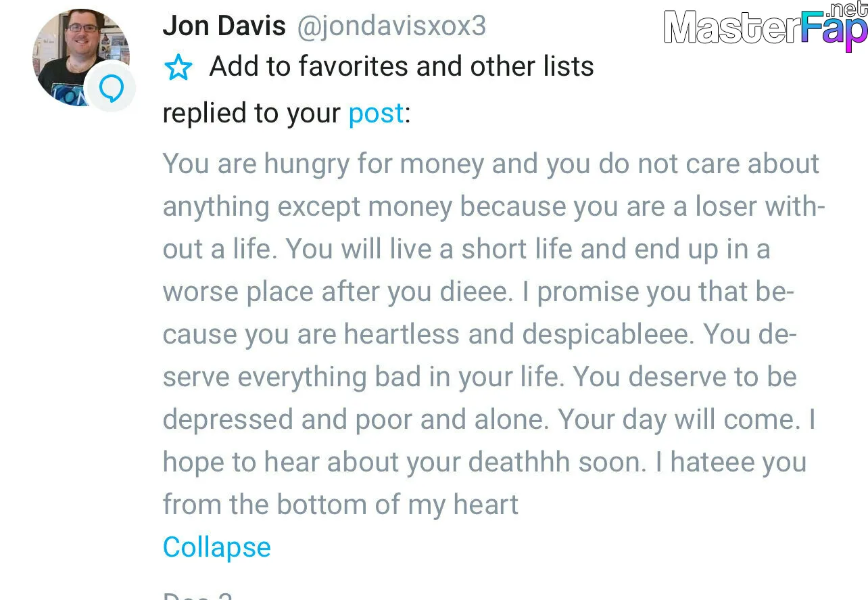Tap the comment bubble badge on avatar

[x=110, y=89]
